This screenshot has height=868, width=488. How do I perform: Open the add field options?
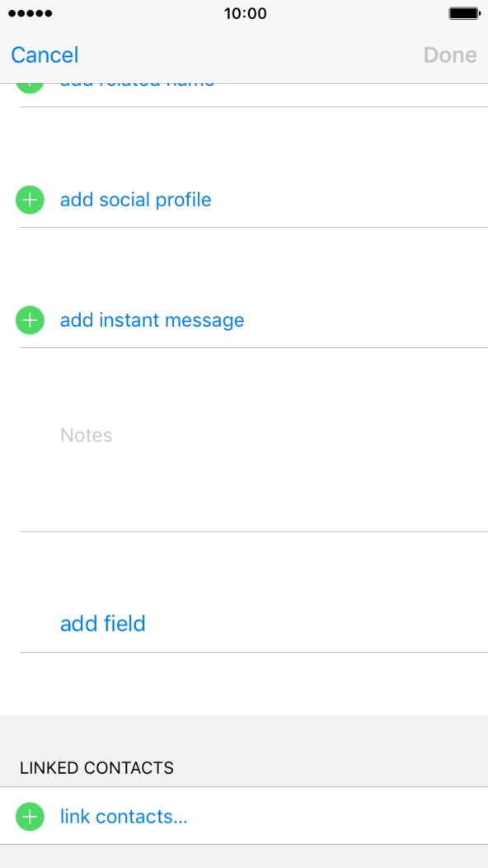[x=103, y=623]
